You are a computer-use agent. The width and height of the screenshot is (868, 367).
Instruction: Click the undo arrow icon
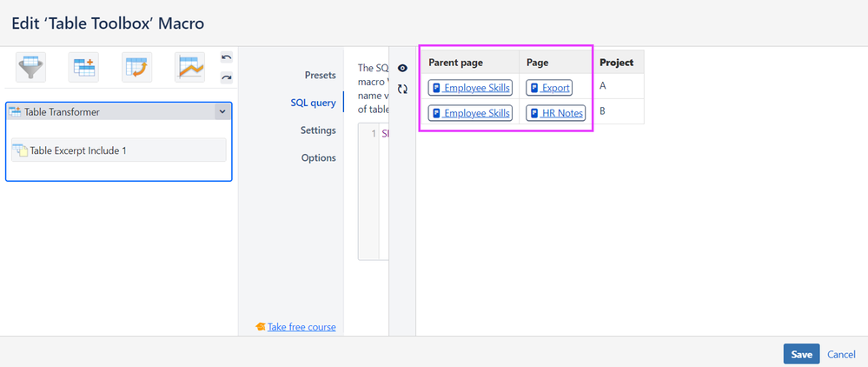(227, 57)
